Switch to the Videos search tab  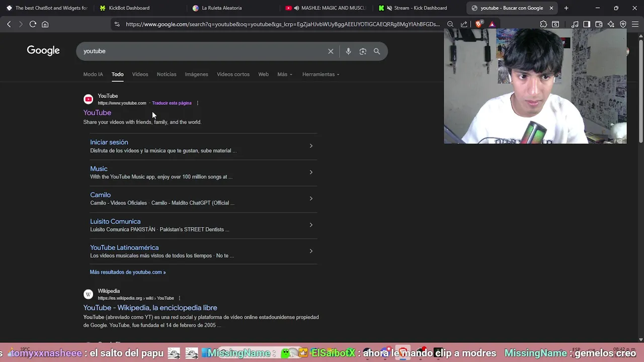(x=140, y=74)
